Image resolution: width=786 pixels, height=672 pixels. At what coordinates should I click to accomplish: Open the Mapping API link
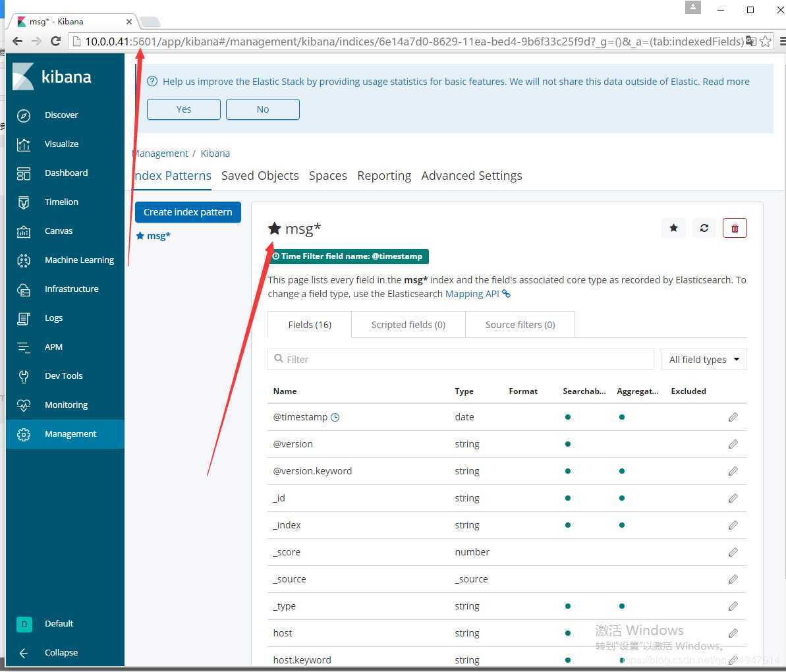click(478, 294)
